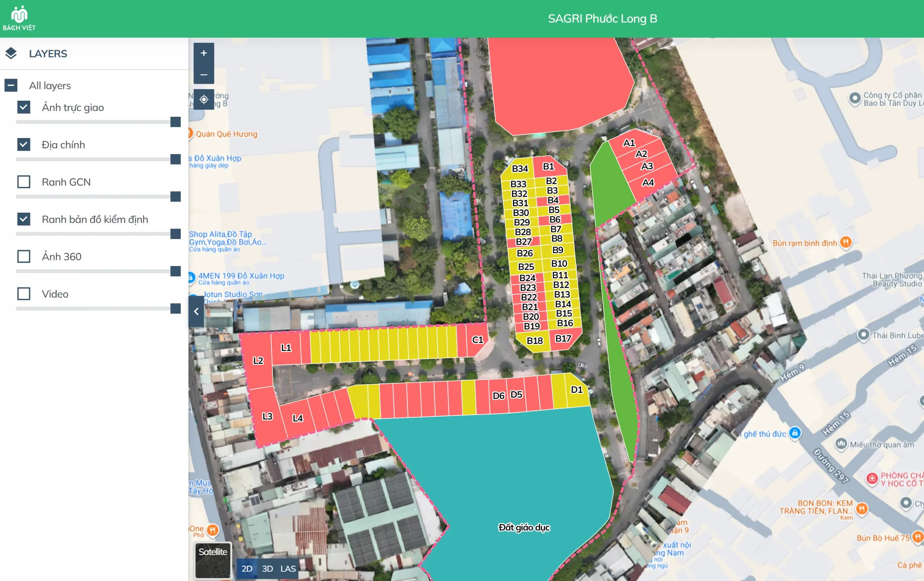Switch to LAS view mode
Screen dimensions: 924x581
pos(288,568)
